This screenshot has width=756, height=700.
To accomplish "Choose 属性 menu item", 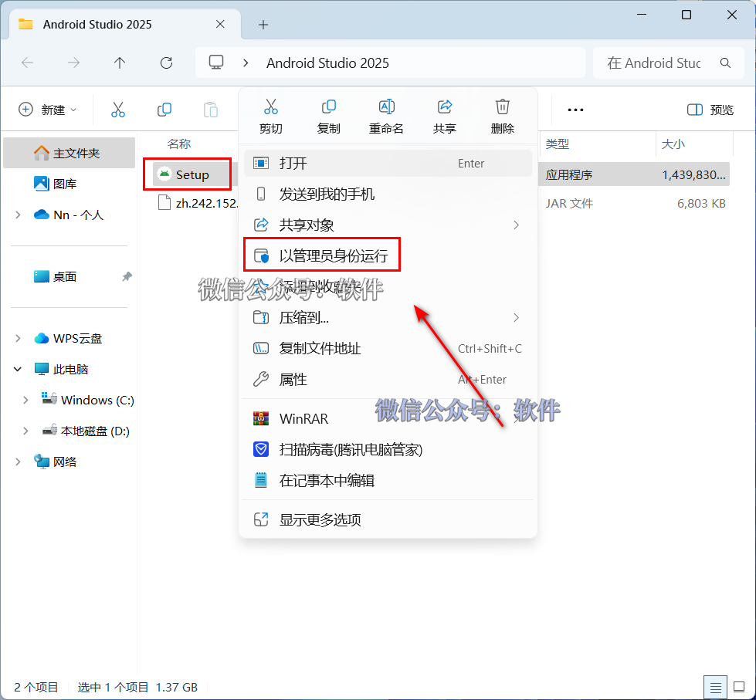I will pos(388,379).
